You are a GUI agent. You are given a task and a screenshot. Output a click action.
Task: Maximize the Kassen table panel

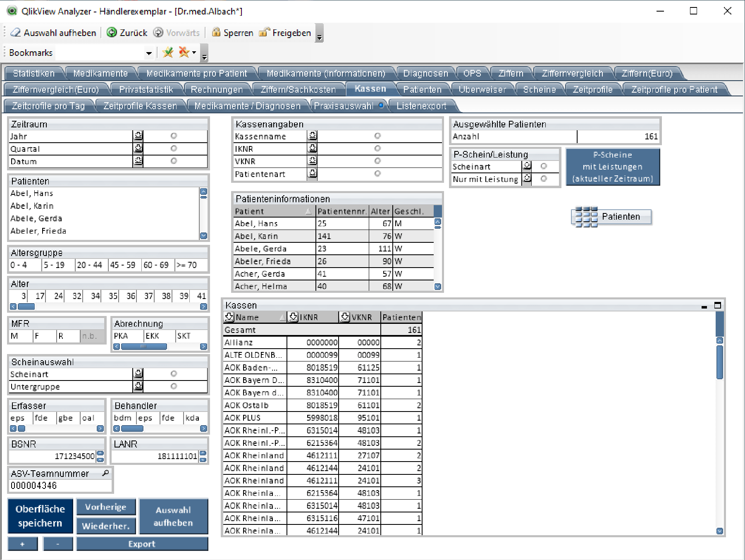tap(718, 305)
